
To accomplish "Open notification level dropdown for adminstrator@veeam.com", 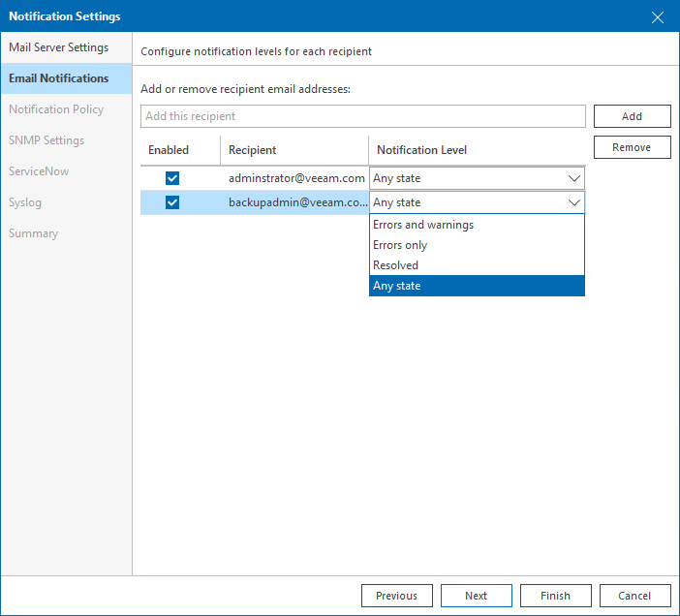I will click(x=477, y=178).
